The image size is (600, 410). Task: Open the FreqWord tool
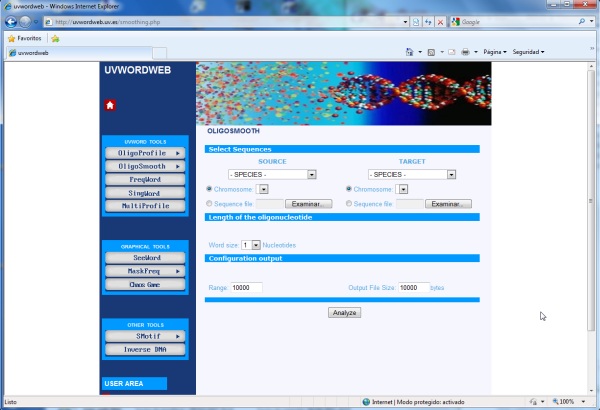click(146, 180)
